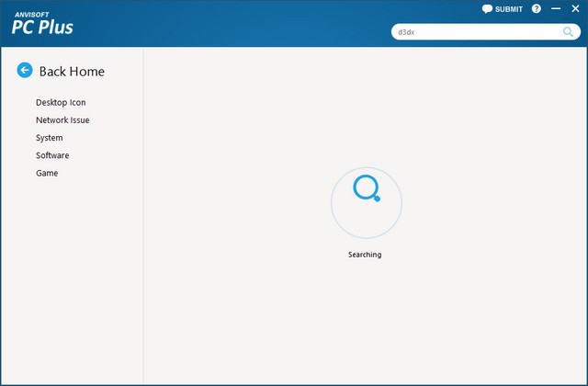Open the Desktop Icon category
This screenshot has height=386, width=588.
click(61, 102)
